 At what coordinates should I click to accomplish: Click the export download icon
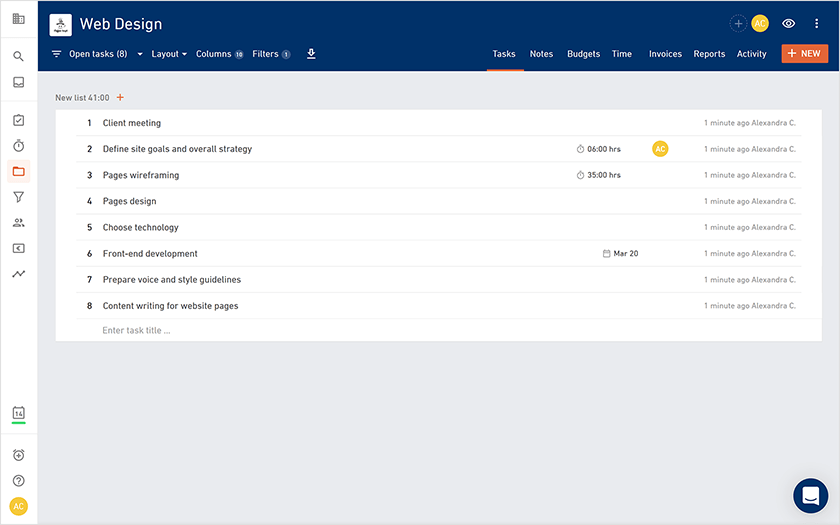click(x=311, y=54)
